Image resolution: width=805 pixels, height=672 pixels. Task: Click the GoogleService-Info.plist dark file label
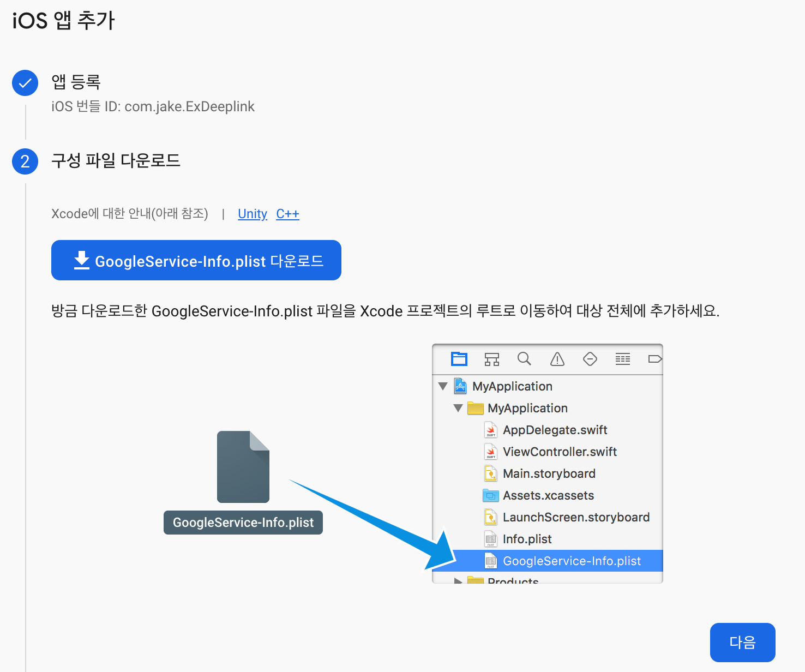coord(243,523)
